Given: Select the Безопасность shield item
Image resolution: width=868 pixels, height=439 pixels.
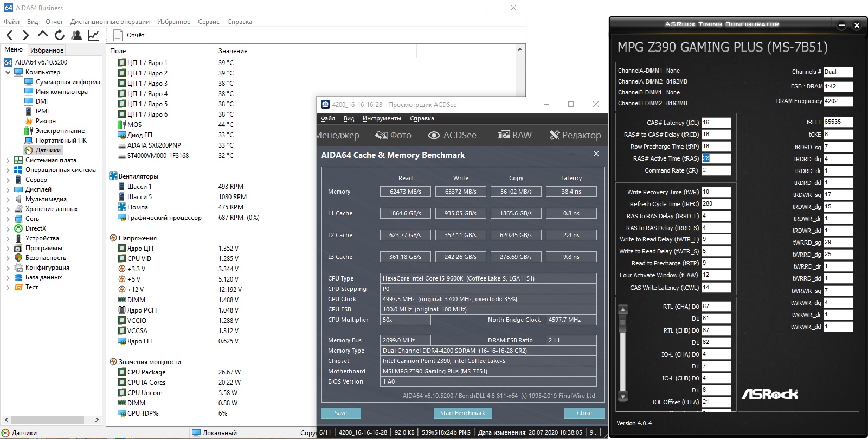Looking at the screenshot, I should point(46,258).
